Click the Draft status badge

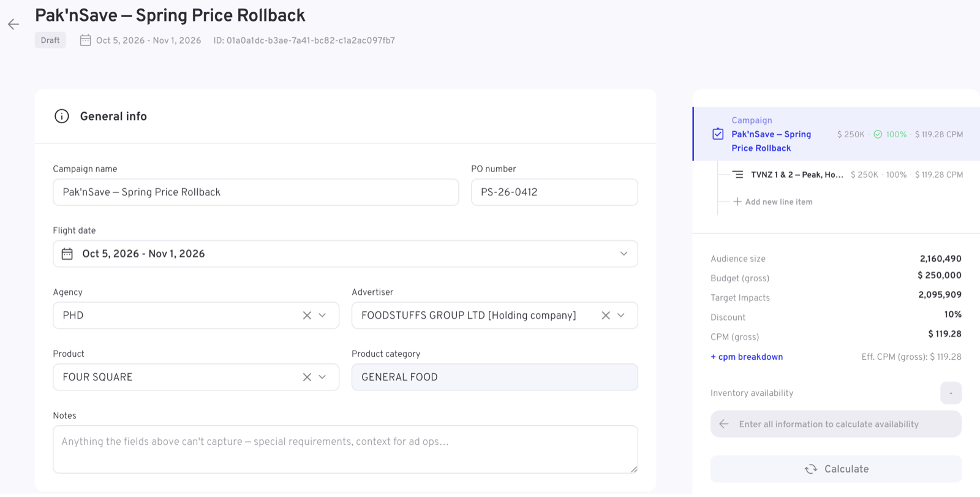[50, 40]
